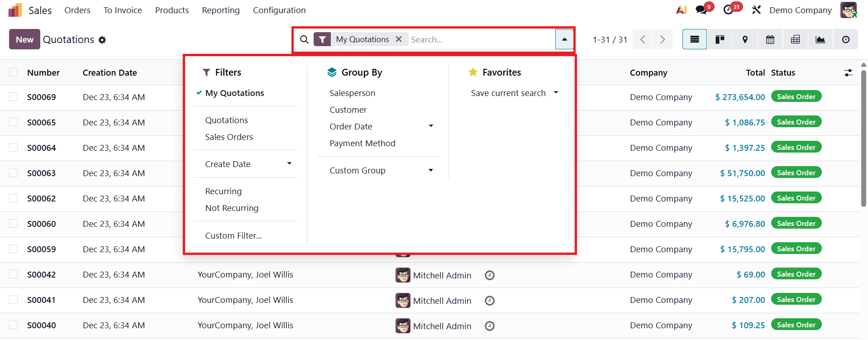Open the messages chat icon
Viewport: 868px width, 340px height.
pos(701,10)
